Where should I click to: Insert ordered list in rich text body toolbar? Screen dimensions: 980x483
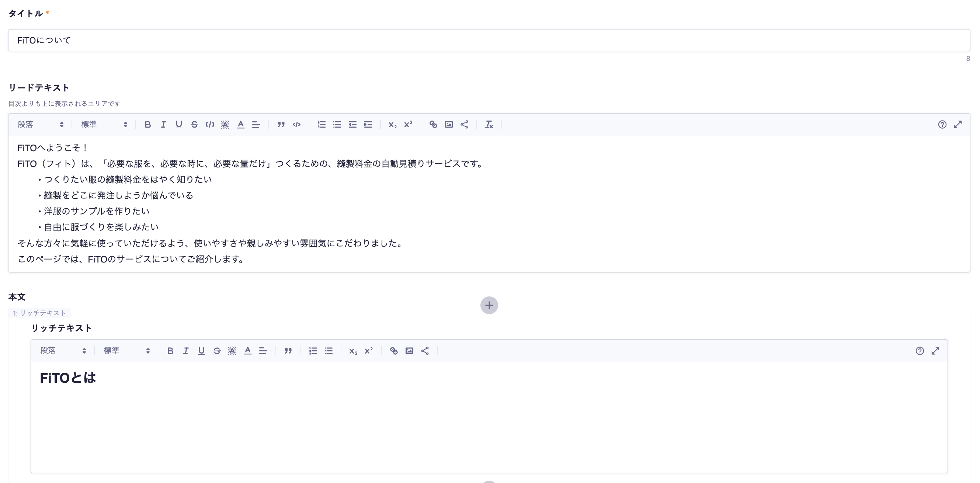[x=313, y=351]
